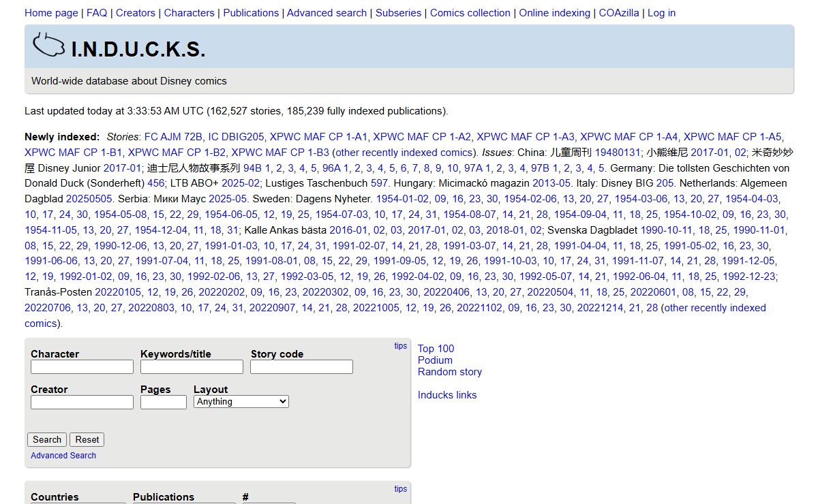Show tips for the story search form
This screenshot has height=504, width=818.
click(x=401, y=346)
